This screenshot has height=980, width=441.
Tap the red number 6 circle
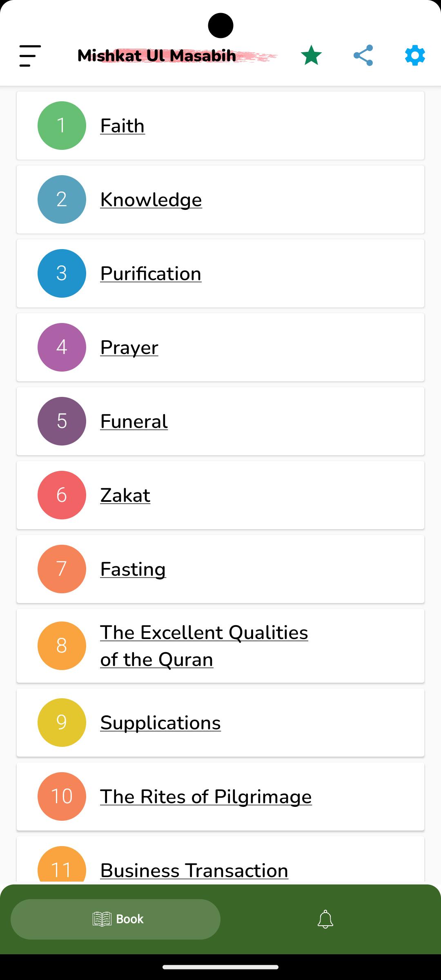(x=62, y=495)
